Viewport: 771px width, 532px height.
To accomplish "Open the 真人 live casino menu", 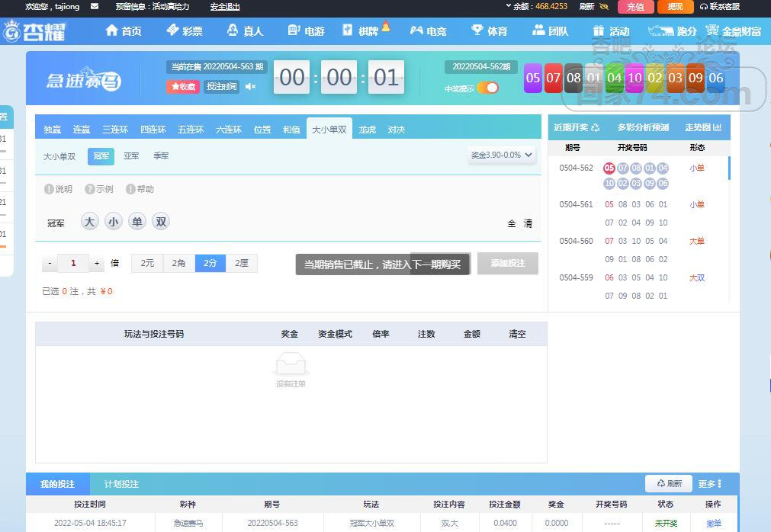I will click(245, 31).
